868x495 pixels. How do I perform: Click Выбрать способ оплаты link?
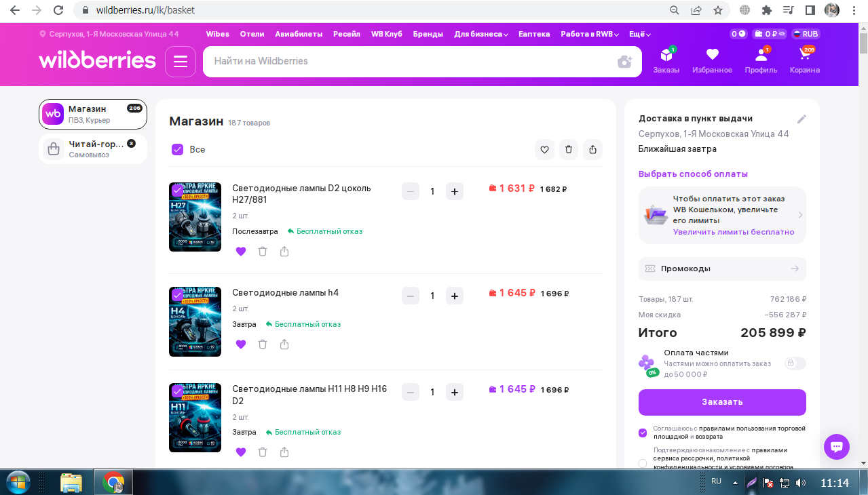pyautogui.click(x=693, y=174)
